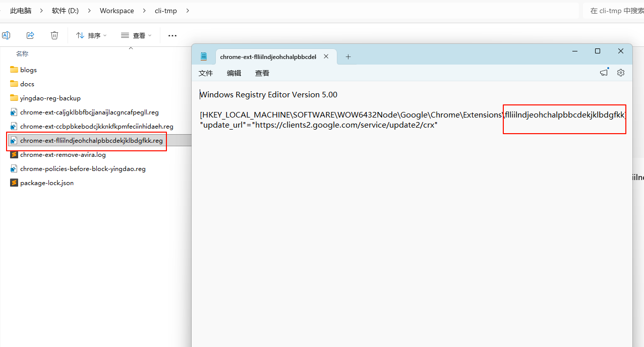Click the Notepad app icon in title bar

204,56
